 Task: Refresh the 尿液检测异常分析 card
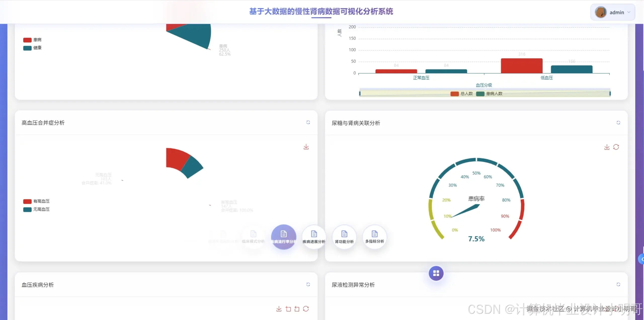(x=618, y=285)
